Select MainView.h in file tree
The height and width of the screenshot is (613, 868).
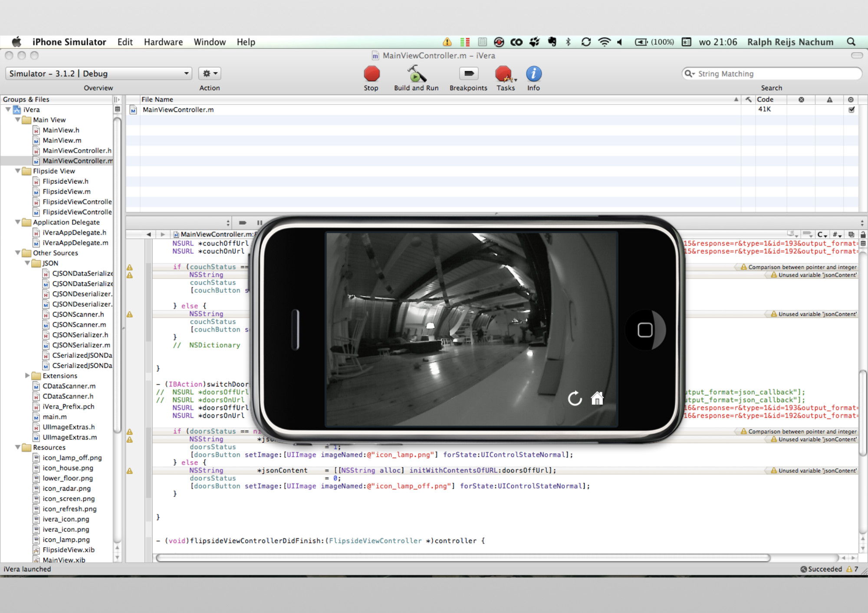[x=61, y=130]
